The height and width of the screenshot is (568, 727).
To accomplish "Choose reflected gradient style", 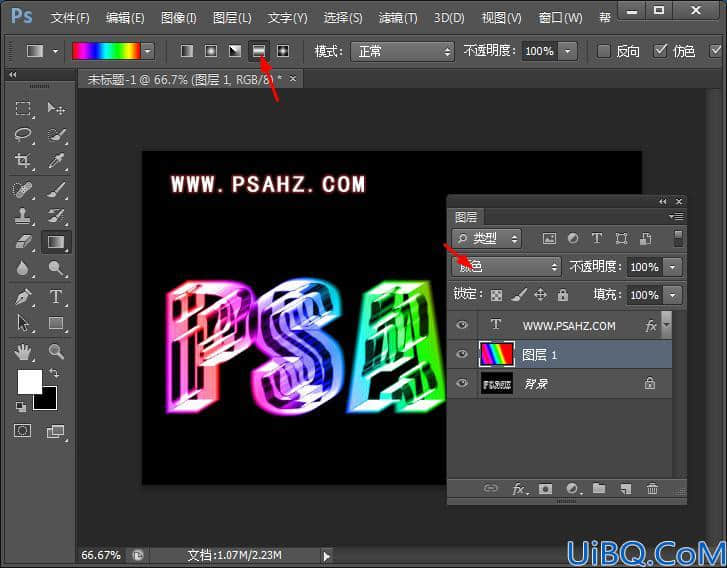I will point(259,51).
